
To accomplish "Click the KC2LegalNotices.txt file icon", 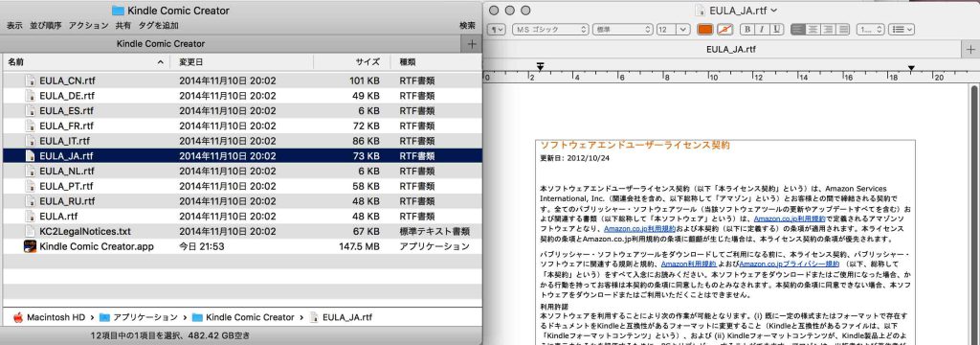I will tap(30, 231).
